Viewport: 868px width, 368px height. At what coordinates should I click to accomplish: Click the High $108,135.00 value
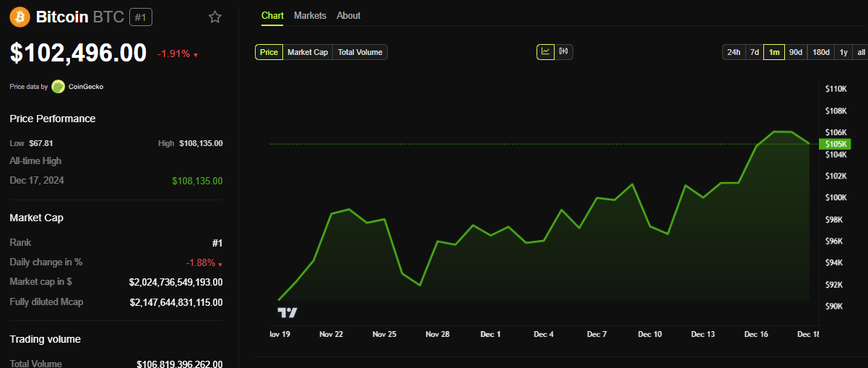click(x=200, y=143)
